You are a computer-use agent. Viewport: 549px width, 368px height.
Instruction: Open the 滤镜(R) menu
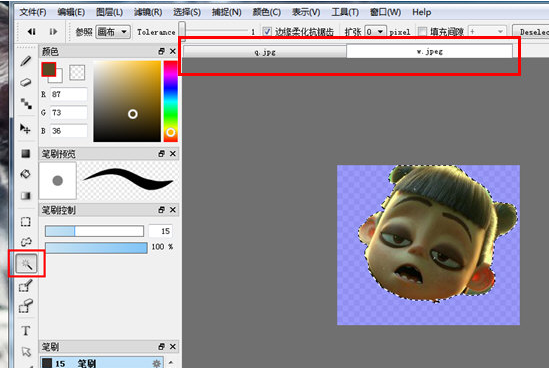(x=148, y=12)
